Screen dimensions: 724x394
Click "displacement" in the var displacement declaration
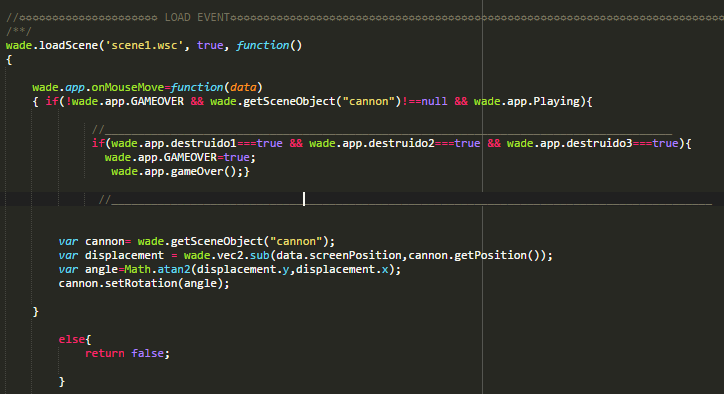(x=124, y=255)
